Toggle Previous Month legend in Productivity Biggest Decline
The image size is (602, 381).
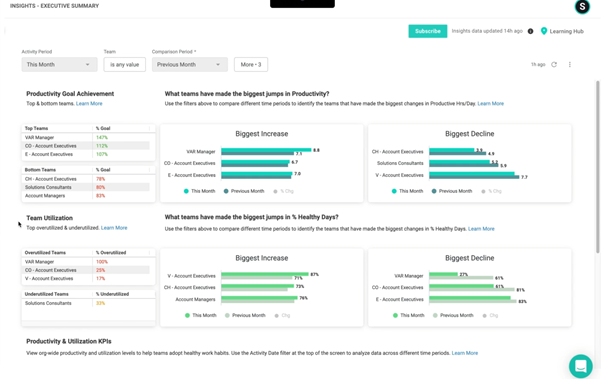point(452,191)
